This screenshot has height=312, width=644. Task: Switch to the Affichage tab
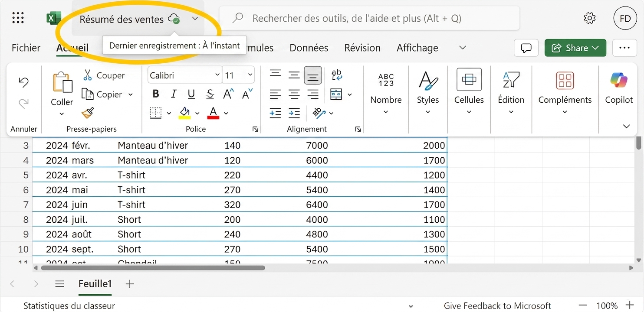coord(417,48)
